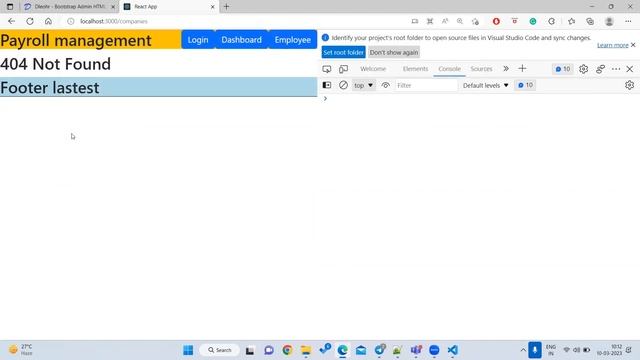The width and height of the screenshot is (640, 360).
Task: Toggle the console sidebar
Action: (x=327, y=85)
